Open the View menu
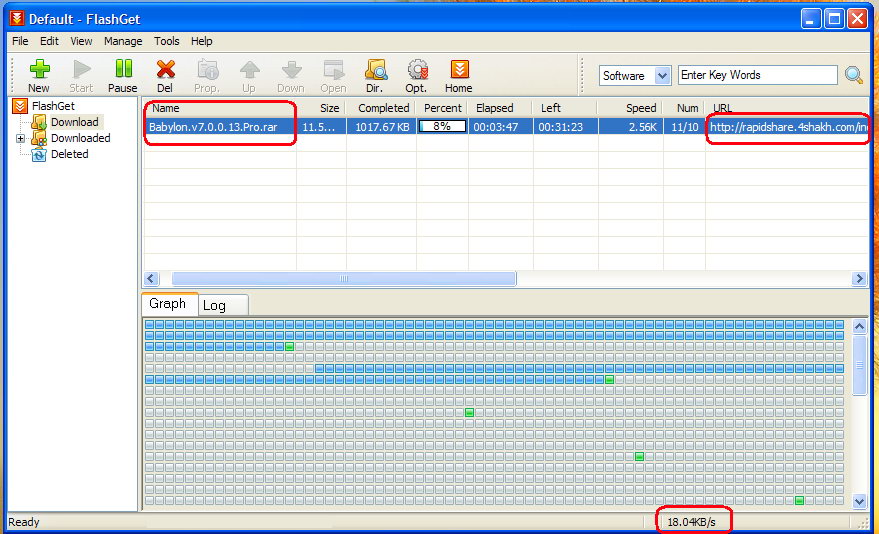Viewport: 879px width, 534px height. 81,41
